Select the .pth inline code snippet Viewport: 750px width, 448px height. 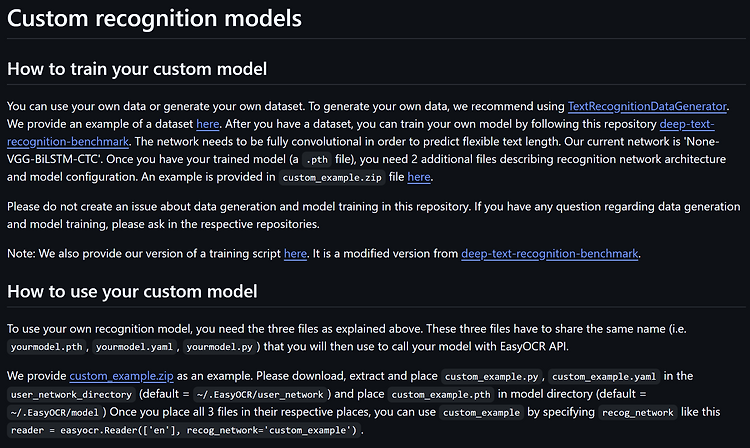click(x=317, y=160)
